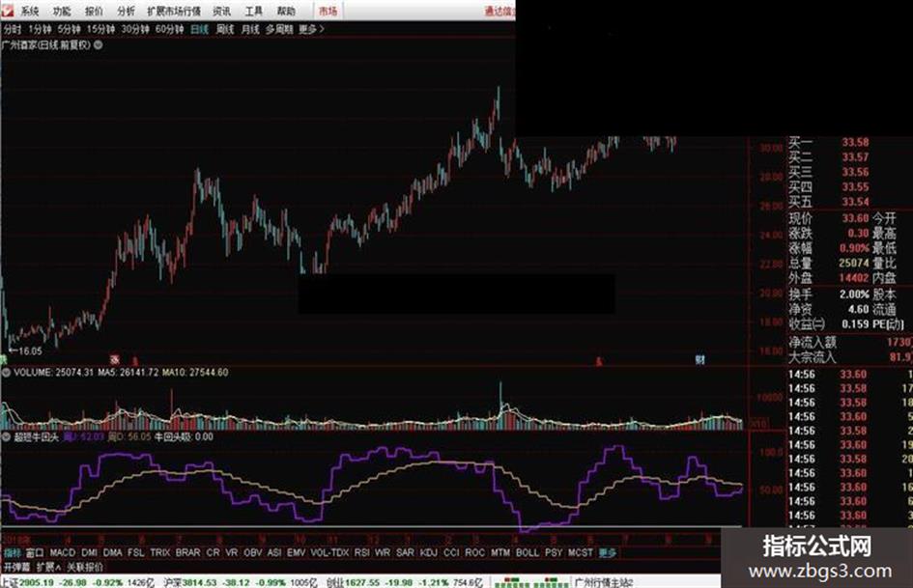Switch indicator to WR
The image size is (913, 588).
383,553
